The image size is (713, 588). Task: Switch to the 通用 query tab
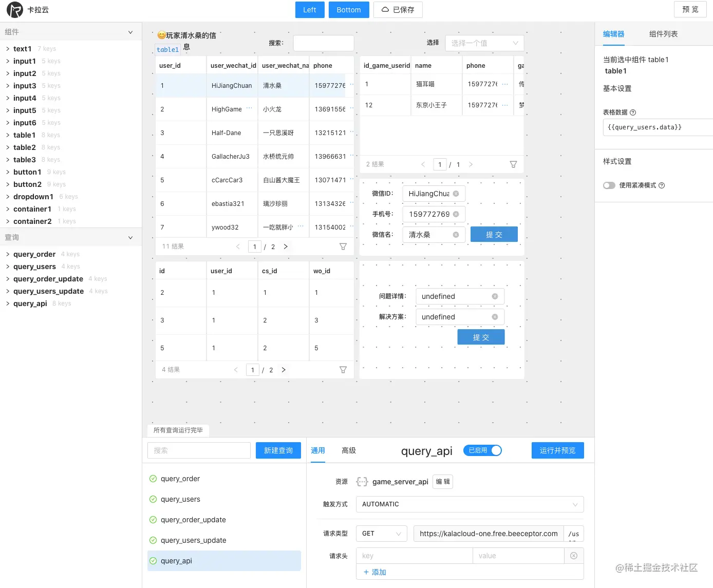pyautogui.click(x=318, y=450)
